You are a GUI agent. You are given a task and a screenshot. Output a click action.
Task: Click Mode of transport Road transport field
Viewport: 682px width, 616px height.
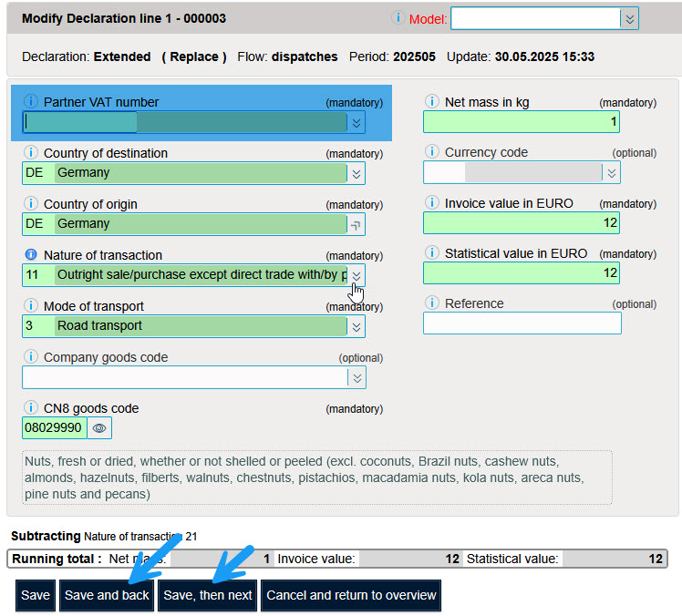point(185,326)
